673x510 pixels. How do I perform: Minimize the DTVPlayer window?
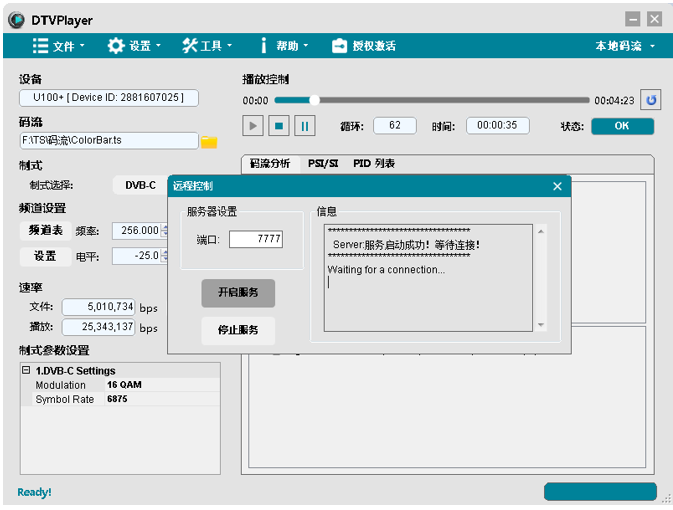633,19
